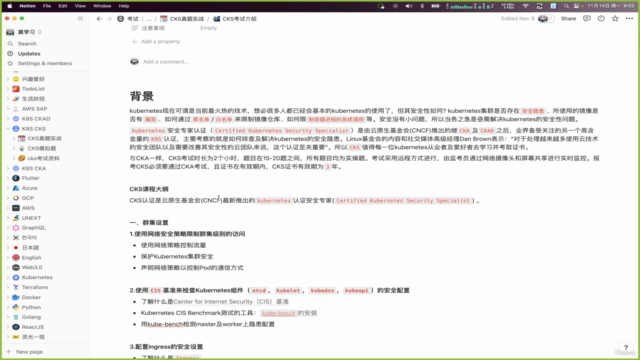Add page to favorites star

[x=615, y=18]
